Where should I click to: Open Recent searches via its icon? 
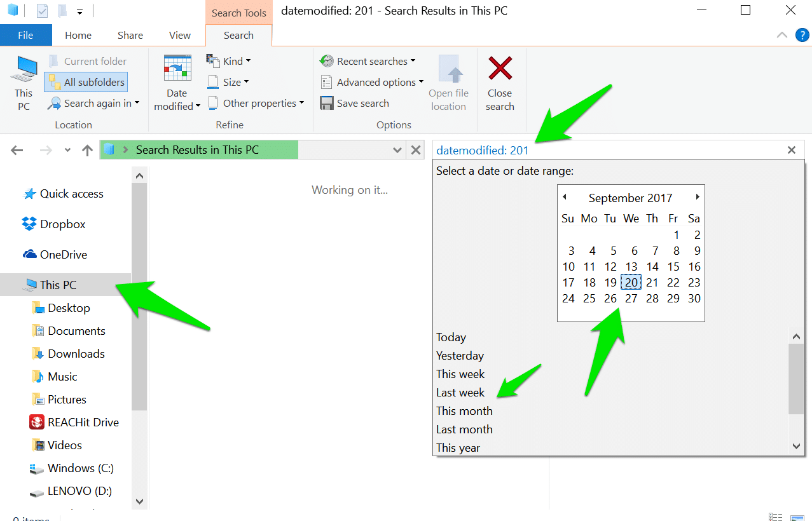point(326,61)
